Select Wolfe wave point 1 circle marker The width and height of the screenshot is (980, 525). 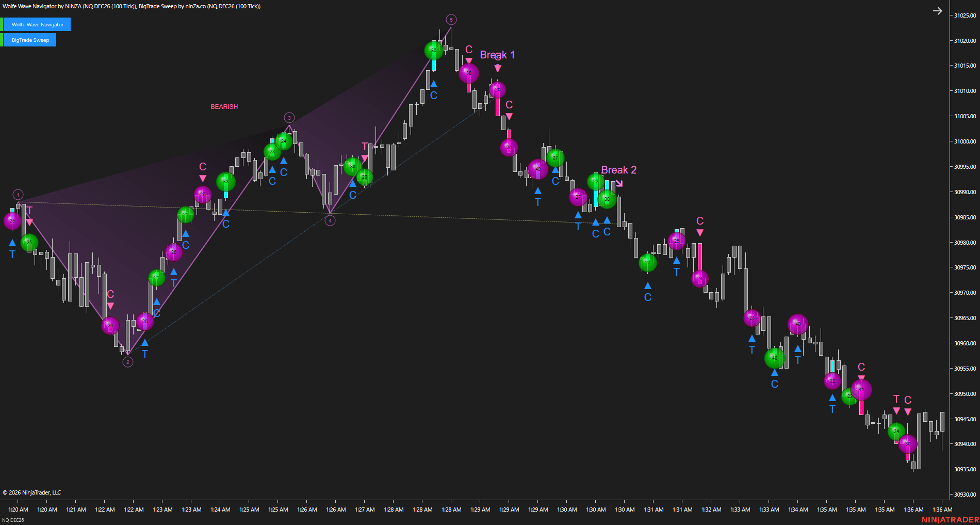(18, 195)
